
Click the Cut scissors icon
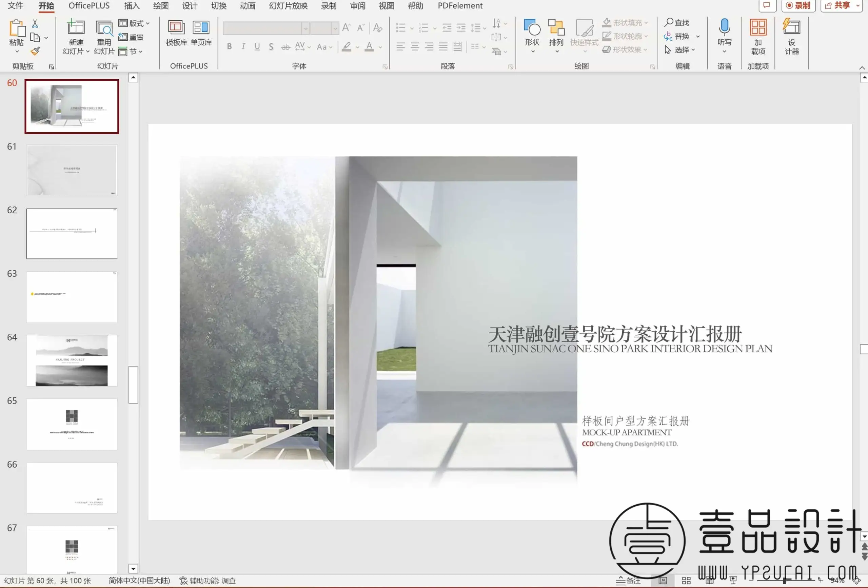(x=35, y=24)
